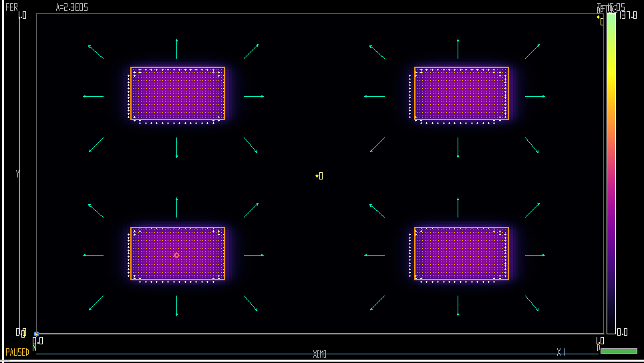The height and width of the screenshot is (363, 644).
Task: Select the 137.8 maximum scale value
Action: (x=628, y=15)
